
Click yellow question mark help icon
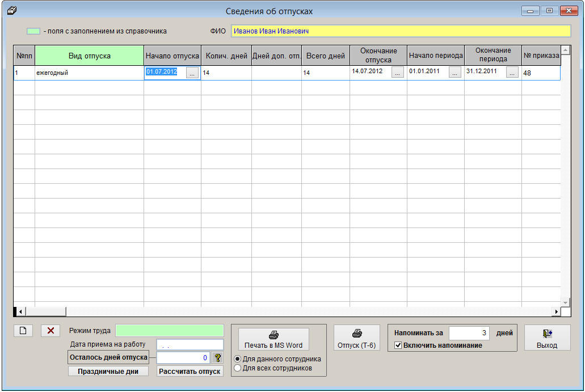[217, 358]
